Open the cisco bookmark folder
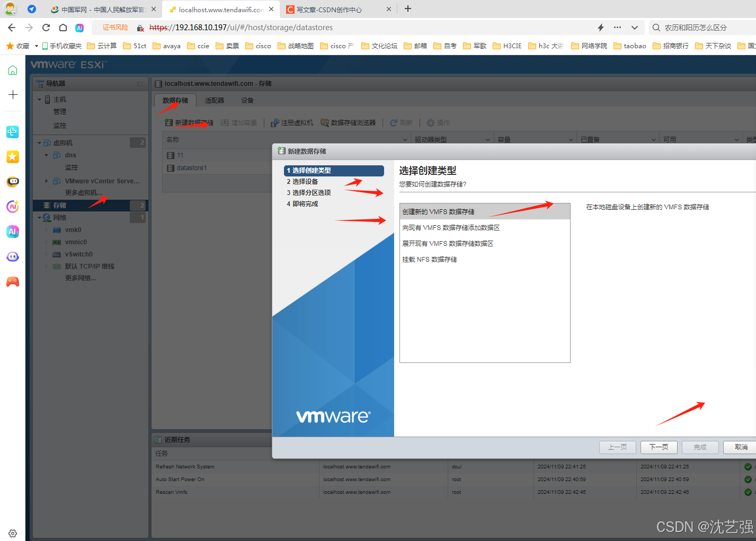Screen dimensions: 756x541 (258, 46)
